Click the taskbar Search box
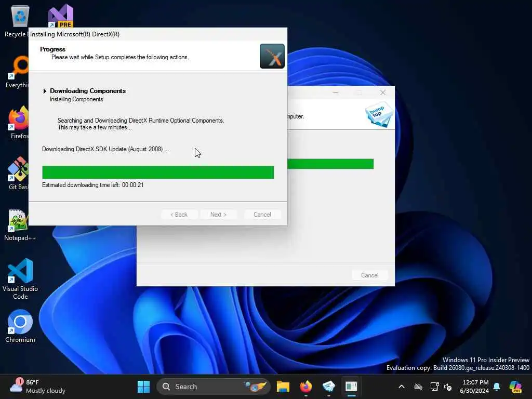This screenshot has width=532, height=399. click(x=214, y=387)
